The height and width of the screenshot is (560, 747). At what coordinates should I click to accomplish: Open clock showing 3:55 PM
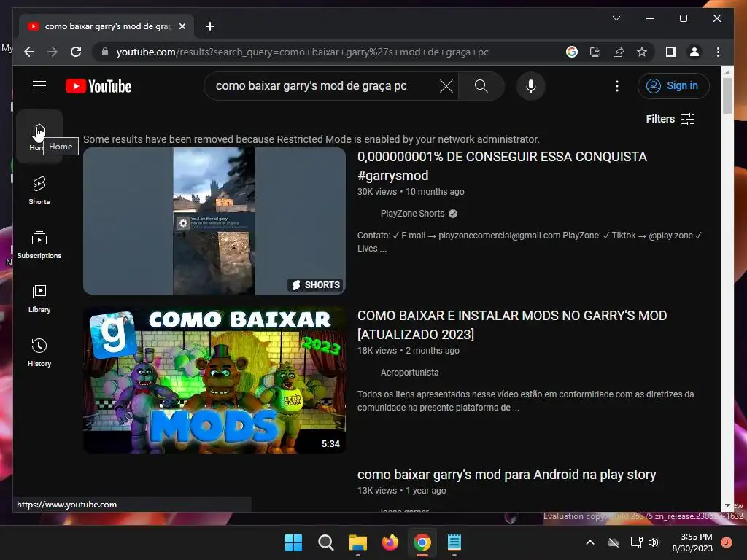[692, 542]
